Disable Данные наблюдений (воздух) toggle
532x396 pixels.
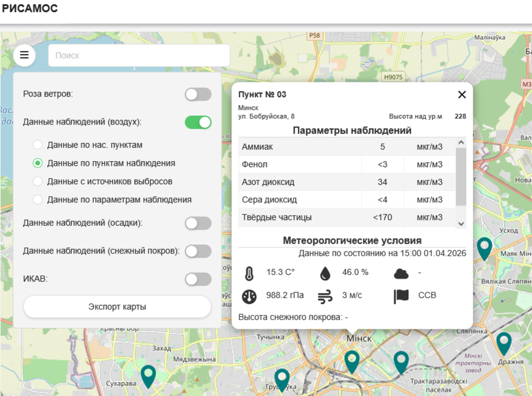198,122
